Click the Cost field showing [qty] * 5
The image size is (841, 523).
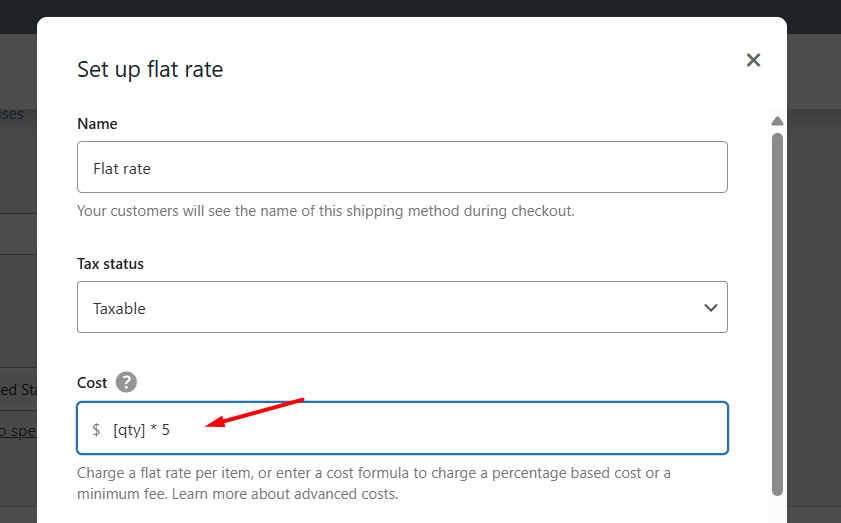point(402,428)
